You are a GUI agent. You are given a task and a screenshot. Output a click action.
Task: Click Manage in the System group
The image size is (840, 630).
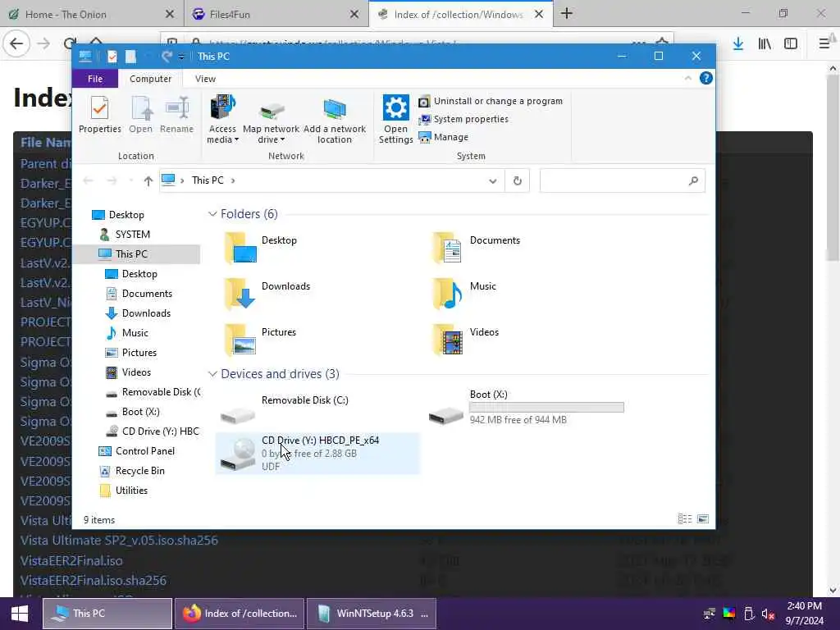coord(444,137)
